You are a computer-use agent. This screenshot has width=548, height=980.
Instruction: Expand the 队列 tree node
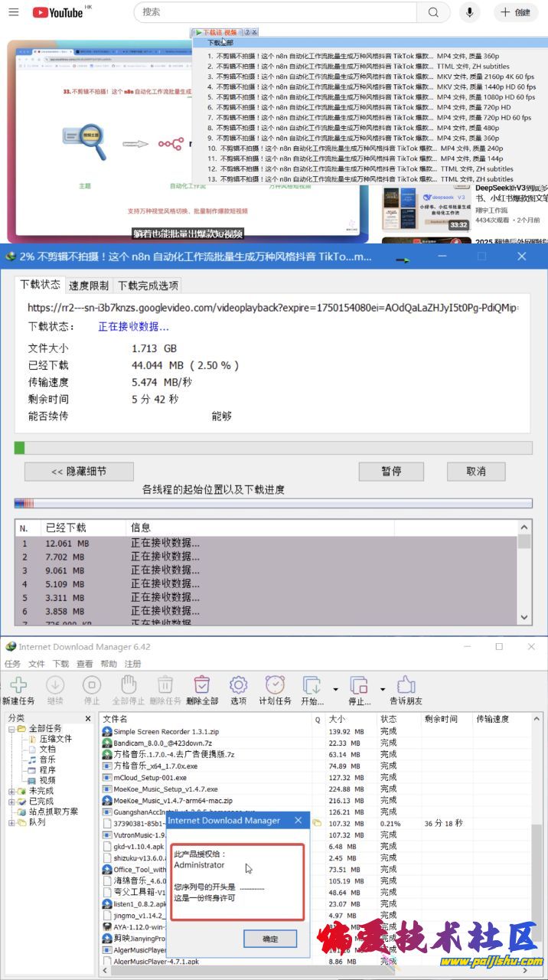click(x=11, y=822)
